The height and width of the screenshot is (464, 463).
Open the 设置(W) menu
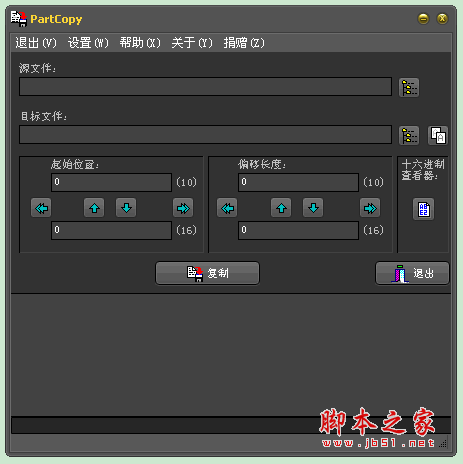pos(88,43)
